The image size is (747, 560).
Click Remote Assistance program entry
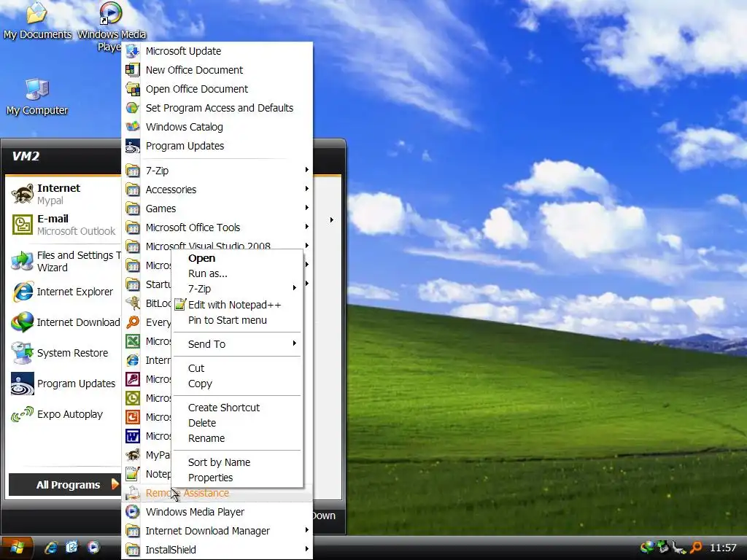pos(217,494)
